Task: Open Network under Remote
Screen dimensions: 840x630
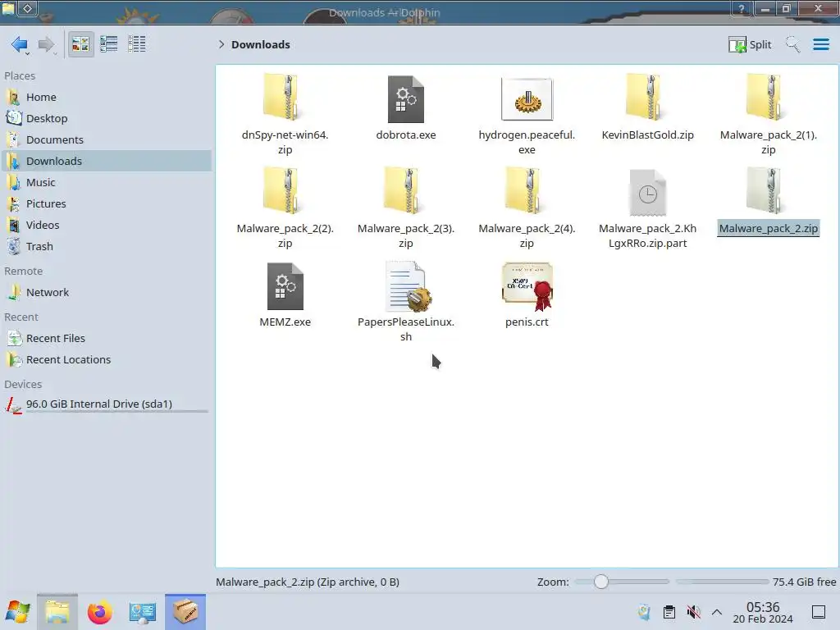Action: [106, 293]
